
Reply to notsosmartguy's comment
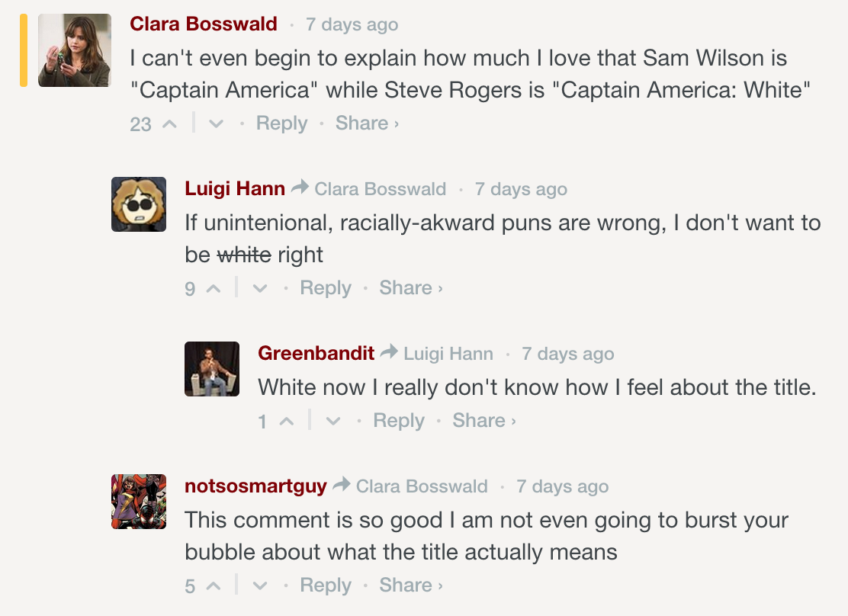click(x=326, y=586)
